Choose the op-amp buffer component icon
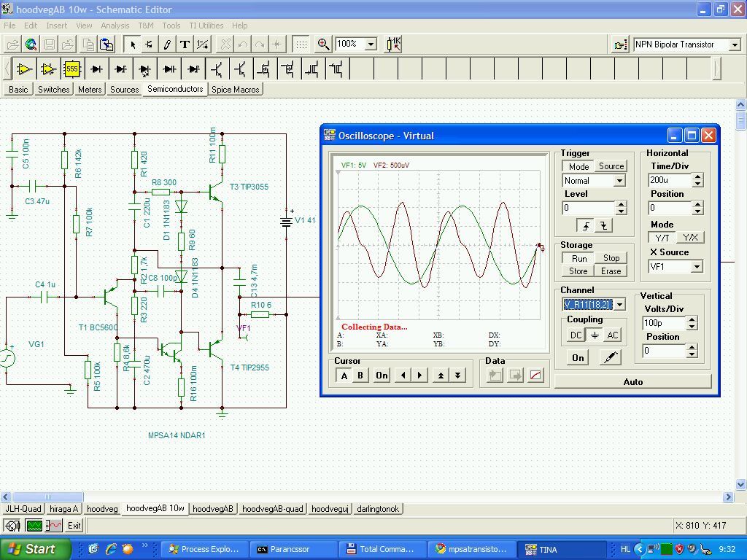747x560 pixels. 25,69
